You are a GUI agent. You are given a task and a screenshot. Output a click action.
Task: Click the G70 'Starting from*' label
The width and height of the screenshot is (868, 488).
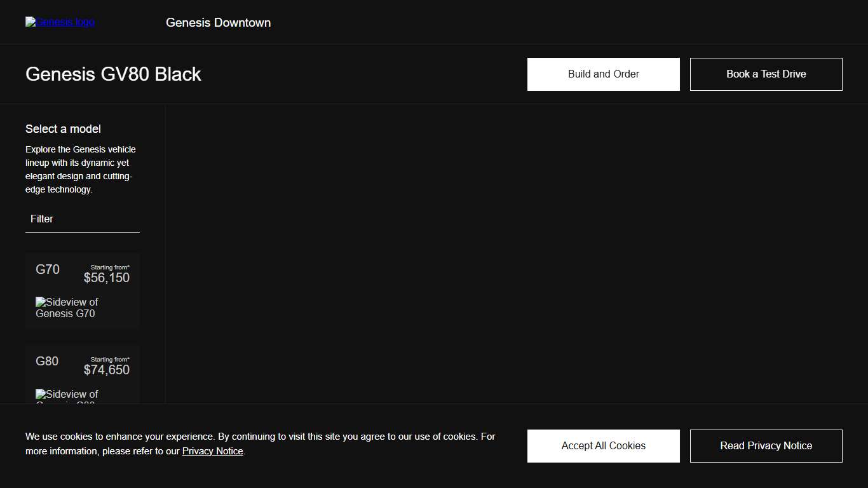click(x=110, y=268)
